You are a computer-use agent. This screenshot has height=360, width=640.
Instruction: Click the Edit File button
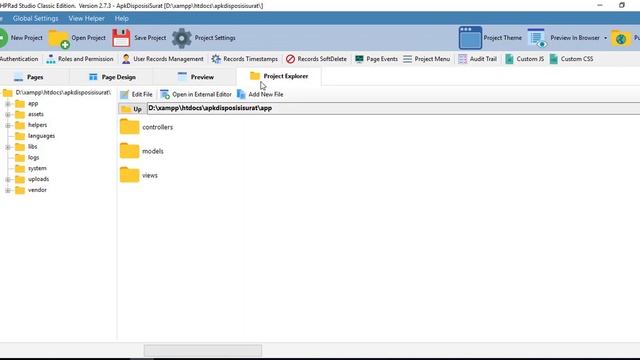(136, 94)
